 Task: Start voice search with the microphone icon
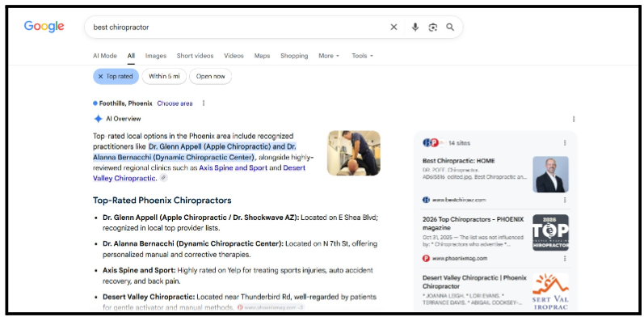[415, 27]
